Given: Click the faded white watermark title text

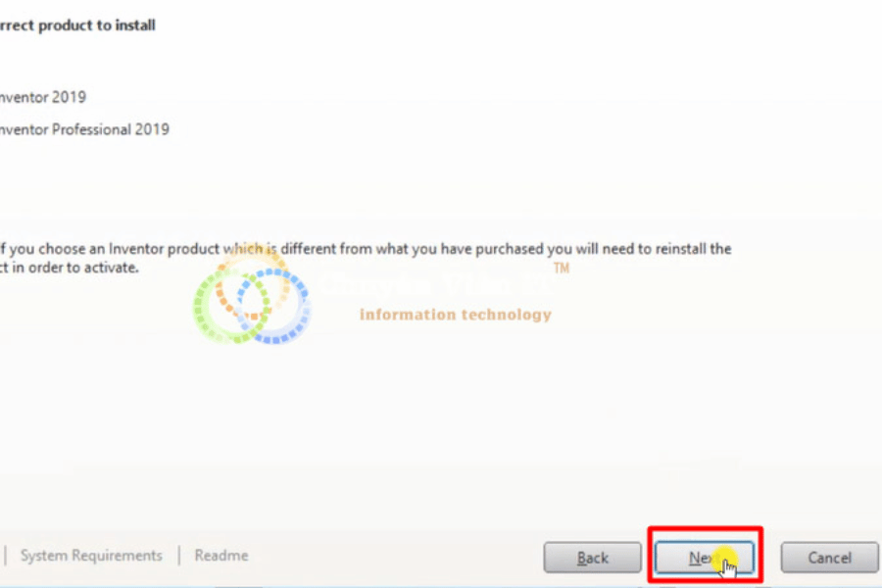Looking at the screenshot, I should [436, 286].
